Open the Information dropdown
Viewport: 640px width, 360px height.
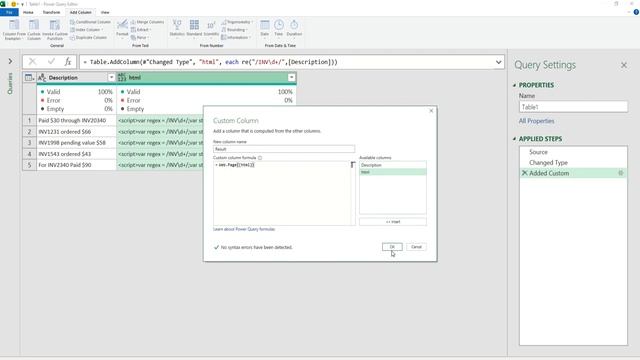click(236, 38)
